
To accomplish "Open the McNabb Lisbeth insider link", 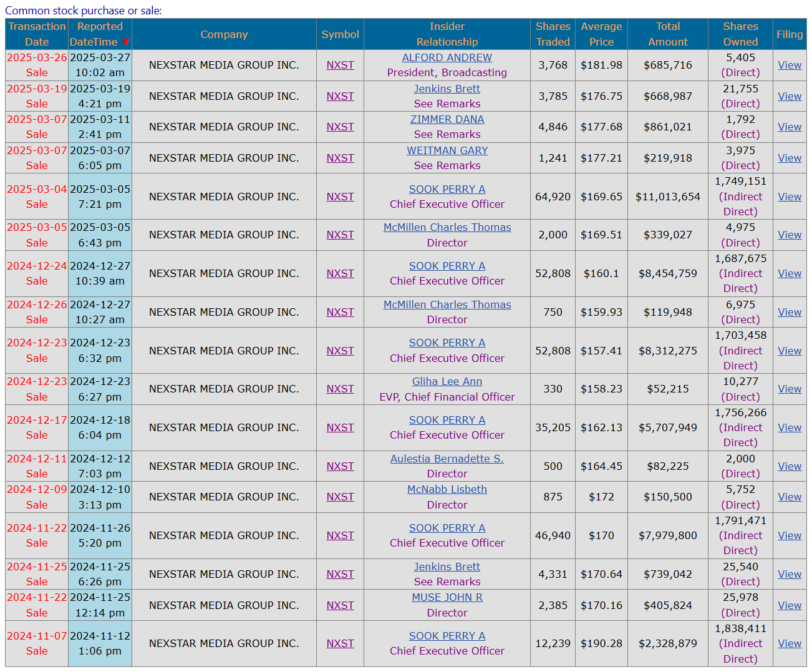I will coord(447,489).
